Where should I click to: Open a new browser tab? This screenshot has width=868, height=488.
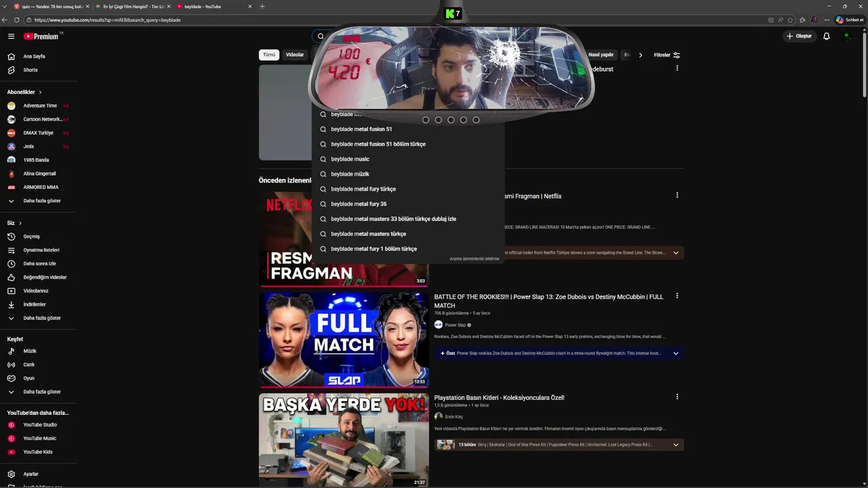coord(262,6)
